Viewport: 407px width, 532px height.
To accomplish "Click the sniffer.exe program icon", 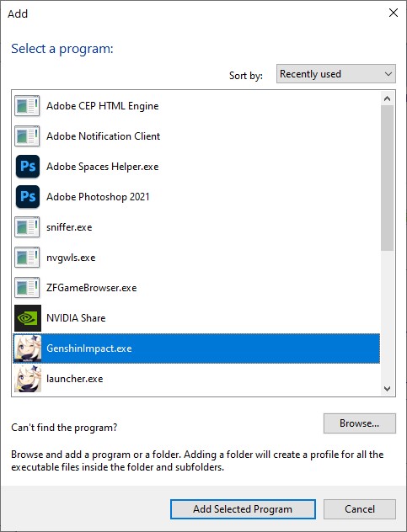I will tap(27, 227).
